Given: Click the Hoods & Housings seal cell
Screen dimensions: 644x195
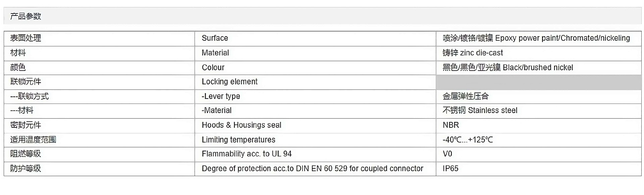Looking at the screenshot, I should [x=315, y=125].
